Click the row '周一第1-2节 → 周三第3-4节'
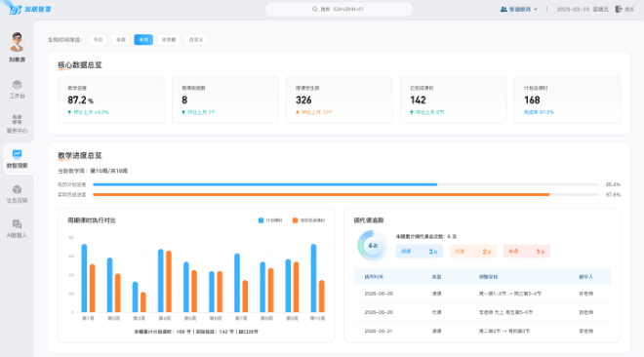This screenshot has height=357, width=644. tap(482, 294)
